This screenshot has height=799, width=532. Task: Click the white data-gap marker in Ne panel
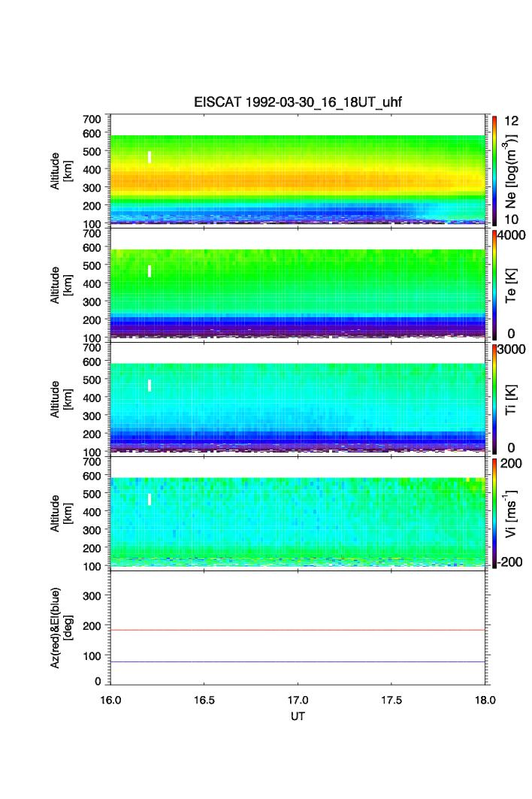[150, 157]
